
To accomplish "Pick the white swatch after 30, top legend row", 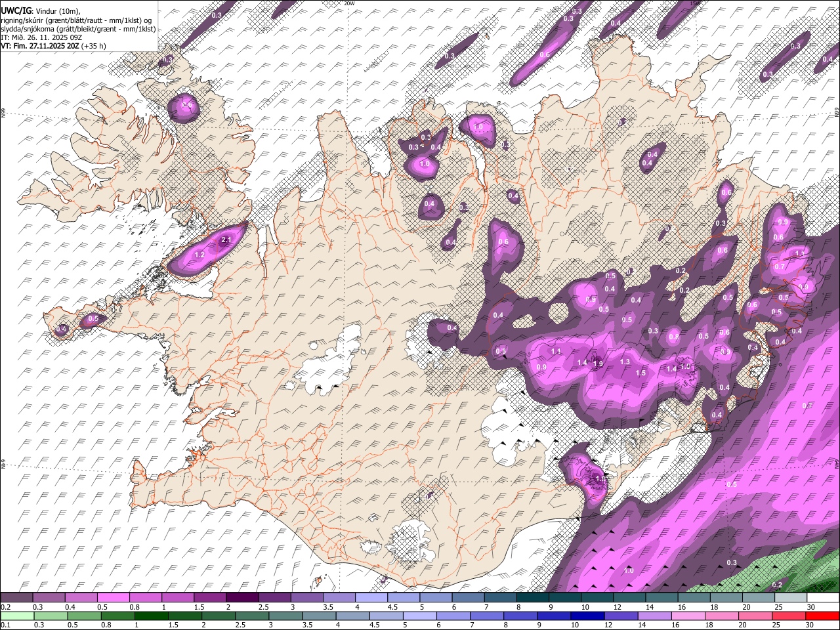I will tap(823, 598).
